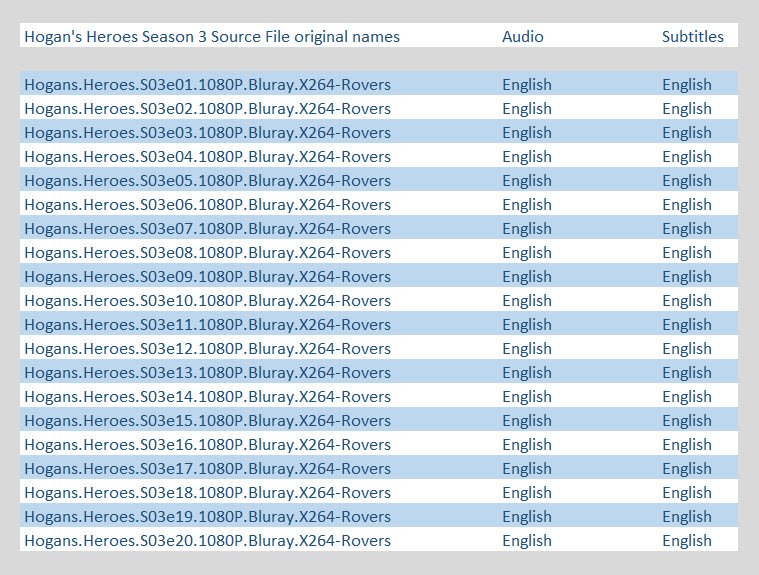Select file name Hogans.Heroes.S03e15.1080P.Bluray.X264-Rovers
Image resolution: width=759 pixels, height=575 pixels.
click(208, 421)
